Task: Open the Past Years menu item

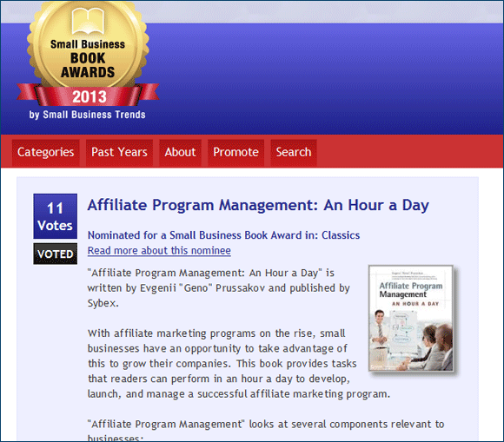Action: click(119, 152)
